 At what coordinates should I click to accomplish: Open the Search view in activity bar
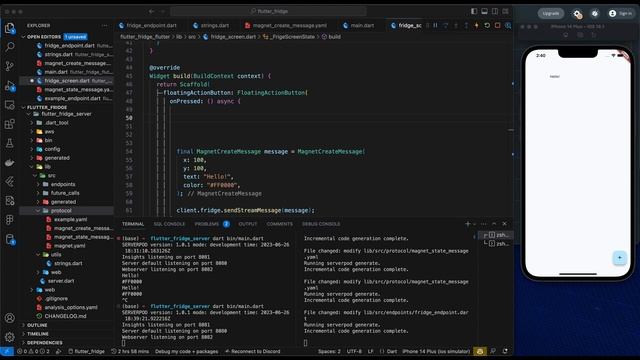point(9,47)
